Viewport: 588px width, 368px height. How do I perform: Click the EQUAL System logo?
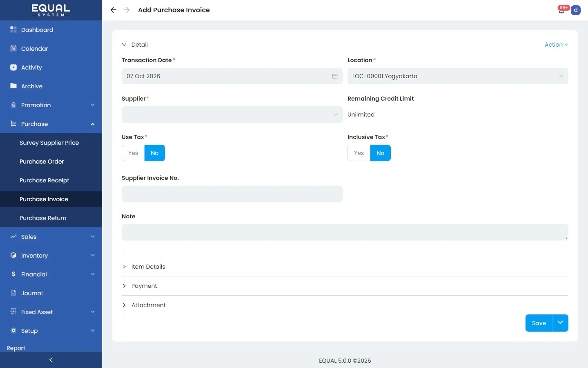click(x=51, y=10)
